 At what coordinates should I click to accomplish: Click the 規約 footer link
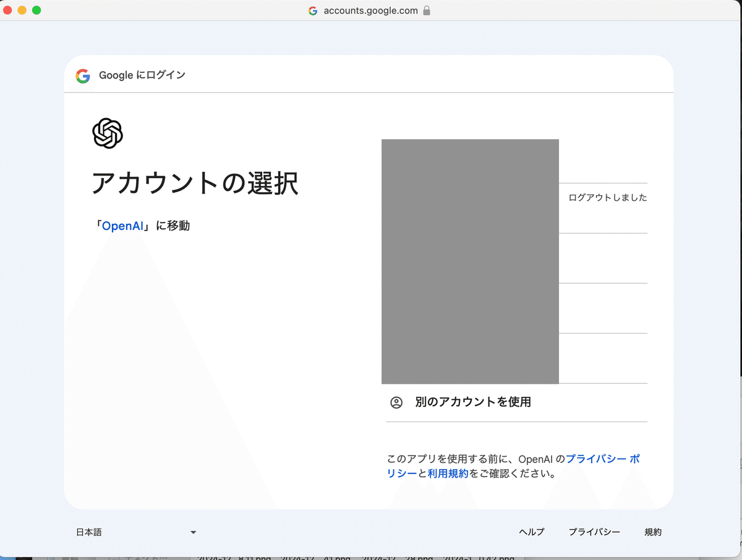[653, 532]
